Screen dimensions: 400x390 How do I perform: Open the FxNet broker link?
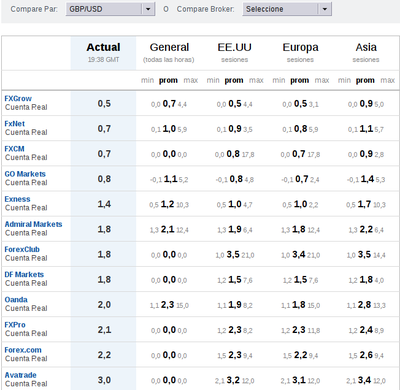15,124
